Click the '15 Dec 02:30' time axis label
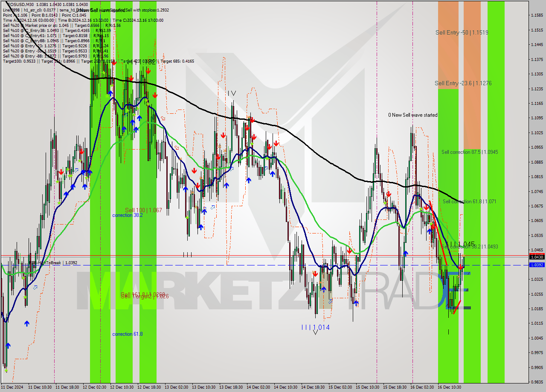 point(340,387)
